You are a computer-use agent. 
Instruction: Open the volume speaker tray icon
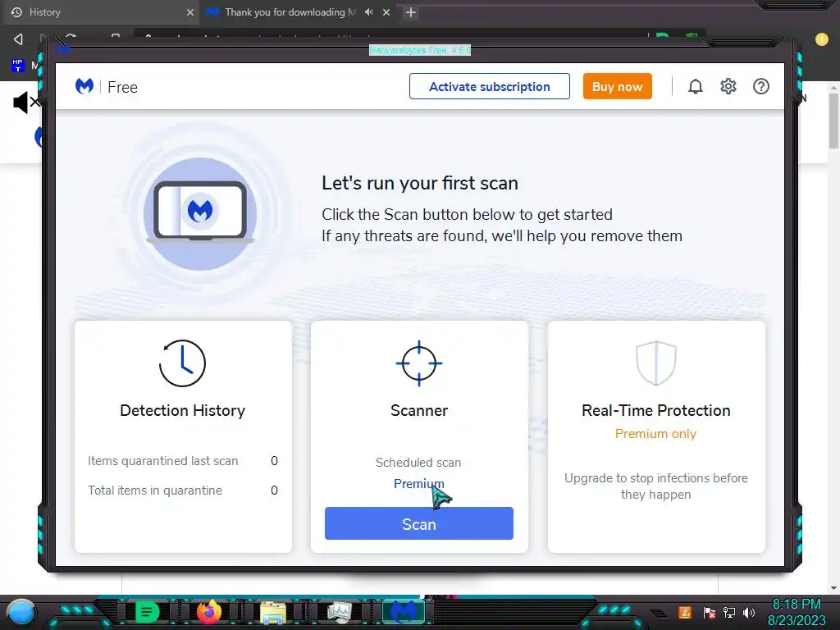tap(749, 612)
